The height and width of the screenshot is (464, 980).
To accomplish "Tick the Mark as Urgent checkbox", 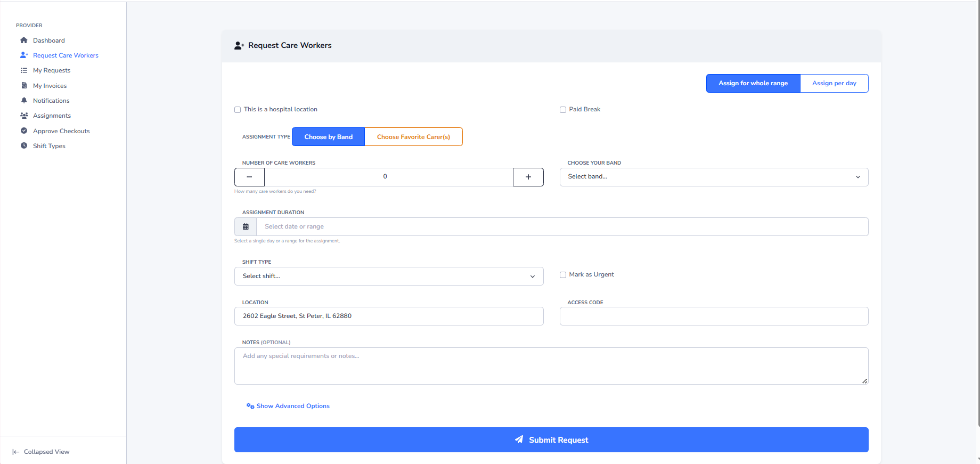I will [563, 275].
